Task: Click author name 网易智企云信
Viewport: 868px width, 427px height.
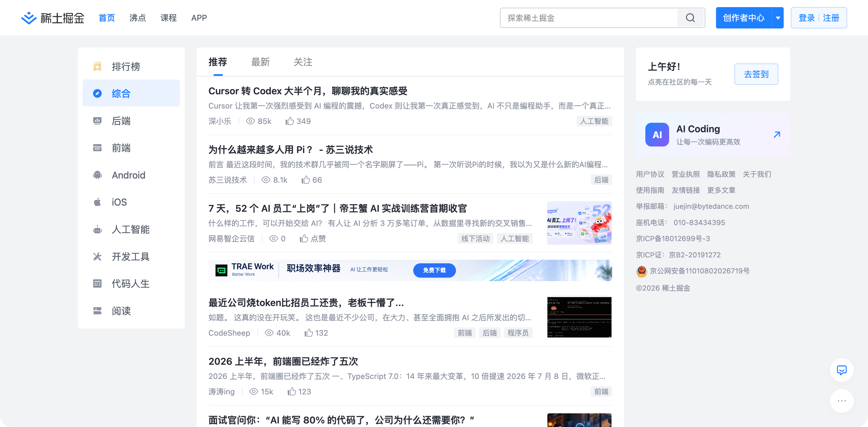Action: pos(232,239)
